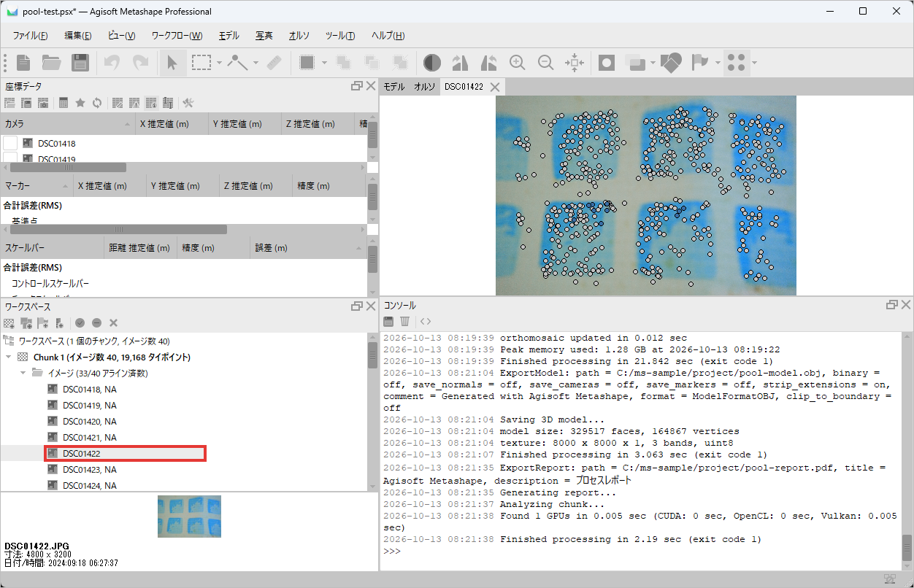Reset the view with the fit-arrows icon
The height and width of the screenshot is (588, 914).
(575, 63)
